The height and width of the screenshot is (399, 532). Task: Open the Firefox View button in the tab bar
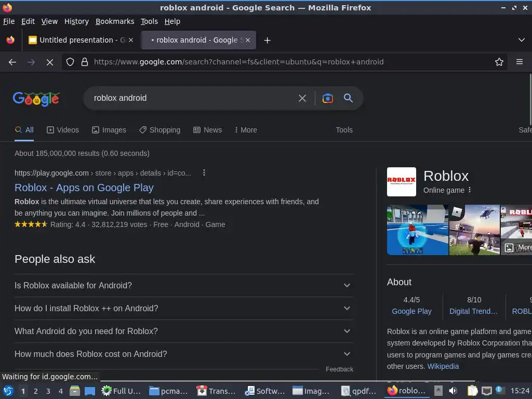click(x=10, y=40)
